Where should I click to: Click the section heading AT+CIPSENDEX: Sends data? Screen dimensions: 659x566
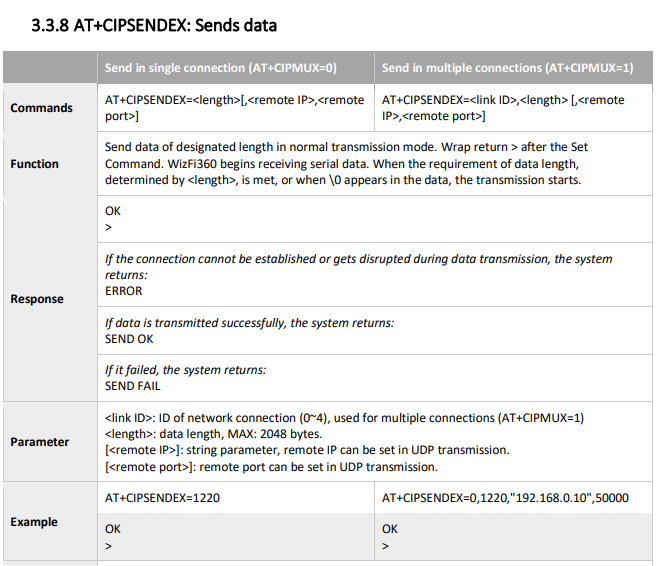pos(154,26)
